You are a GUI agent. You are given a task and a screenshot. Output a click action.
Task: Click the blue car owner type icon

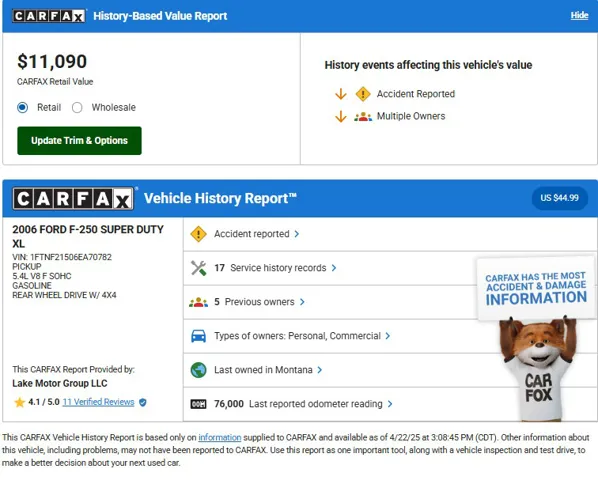198,336
